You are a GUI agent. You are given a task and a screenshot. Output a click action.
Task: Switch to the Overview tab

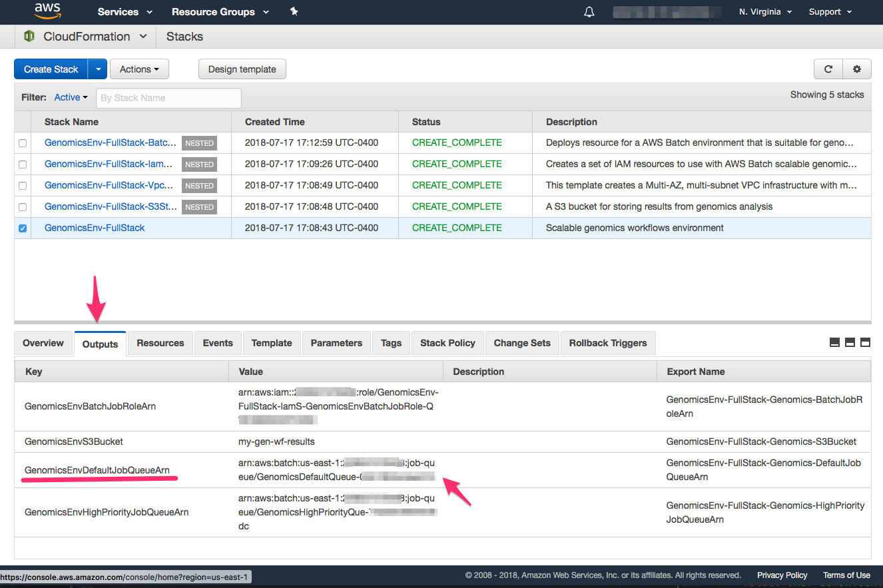click(43, 343)
